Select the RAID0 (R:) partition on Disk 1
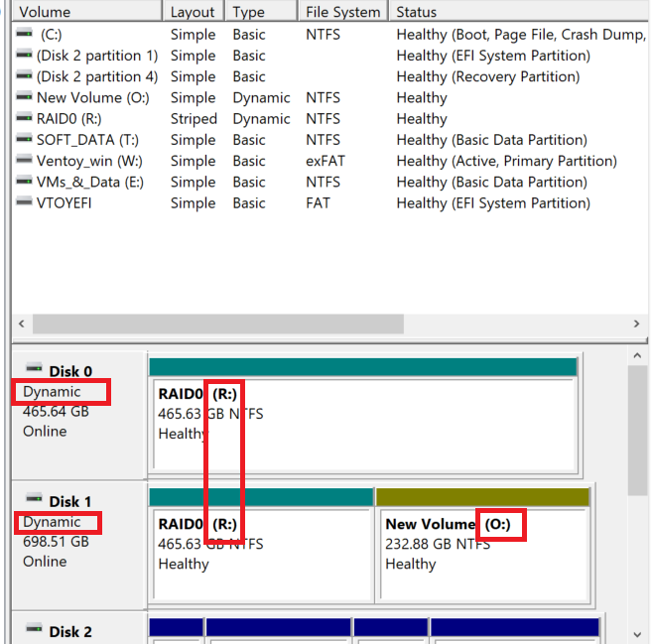The image size is (651, 644). (x=262, y=555)
